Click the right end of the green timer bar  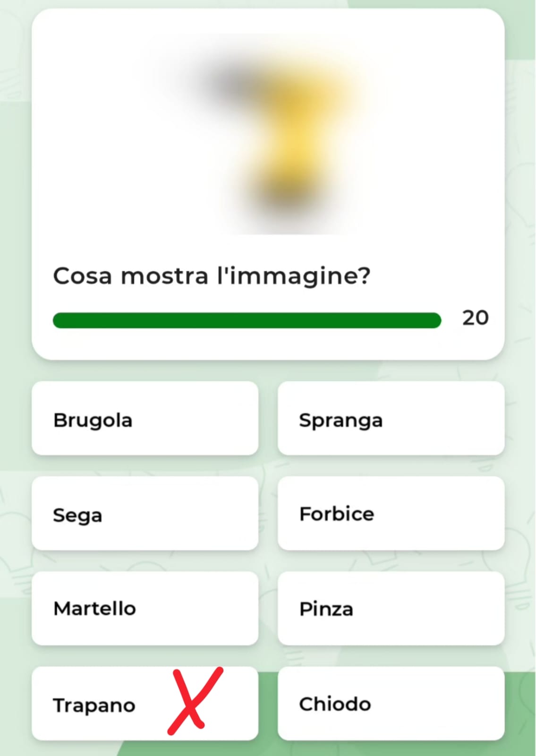click(434, 320)
